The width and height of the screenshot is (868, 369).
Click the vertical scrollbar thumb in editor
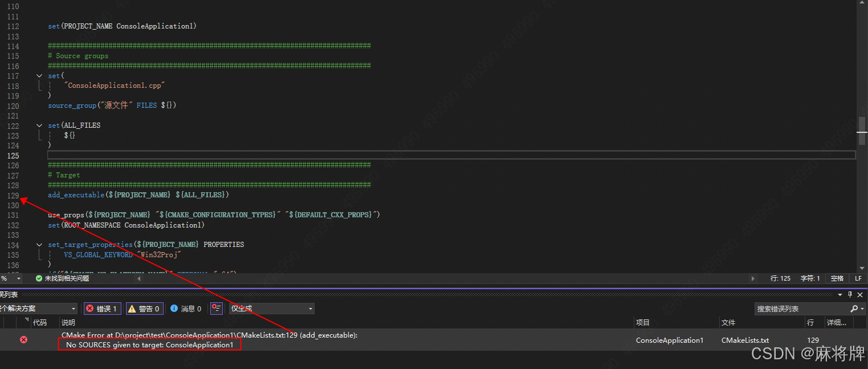coord(862,131)
